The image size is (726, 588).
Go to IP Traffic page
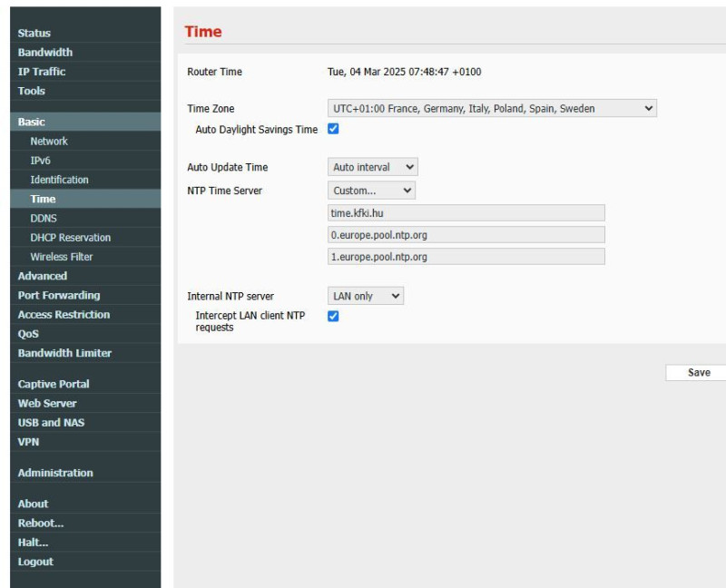(85, 72)
